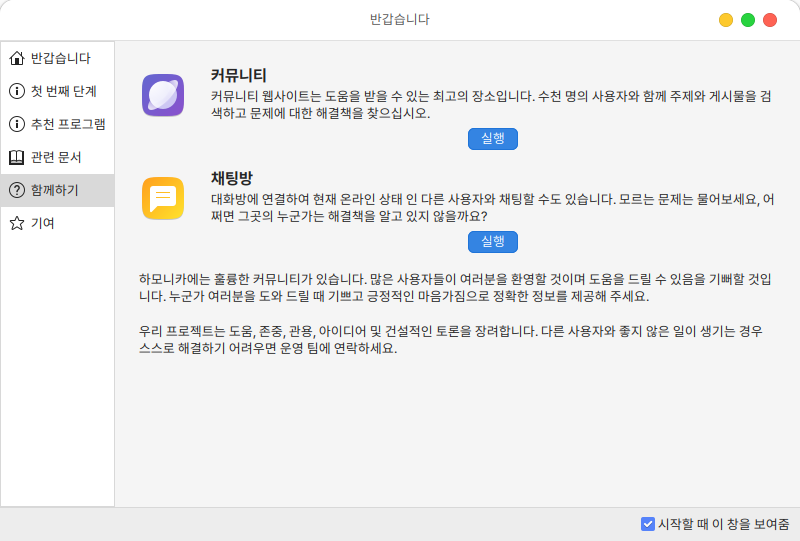Go to the 첫 번째 단계 page
This screenshot has width=800, height=541.
click(57, 91)
